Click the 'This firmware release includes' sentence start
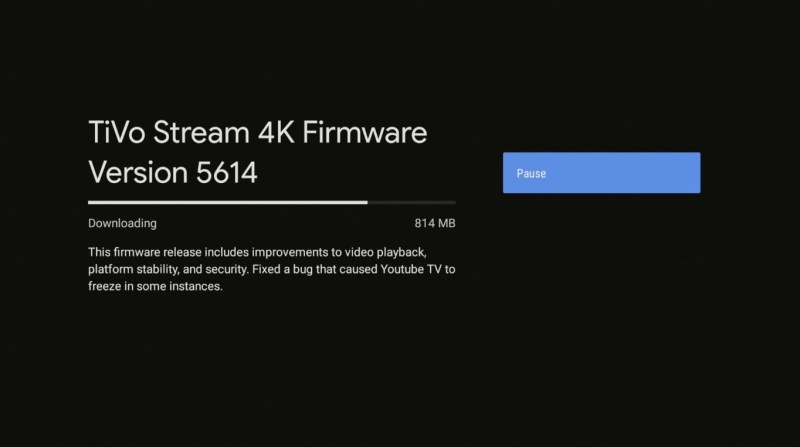This screenshot has width=800, height=447. [x=168, y=253]
